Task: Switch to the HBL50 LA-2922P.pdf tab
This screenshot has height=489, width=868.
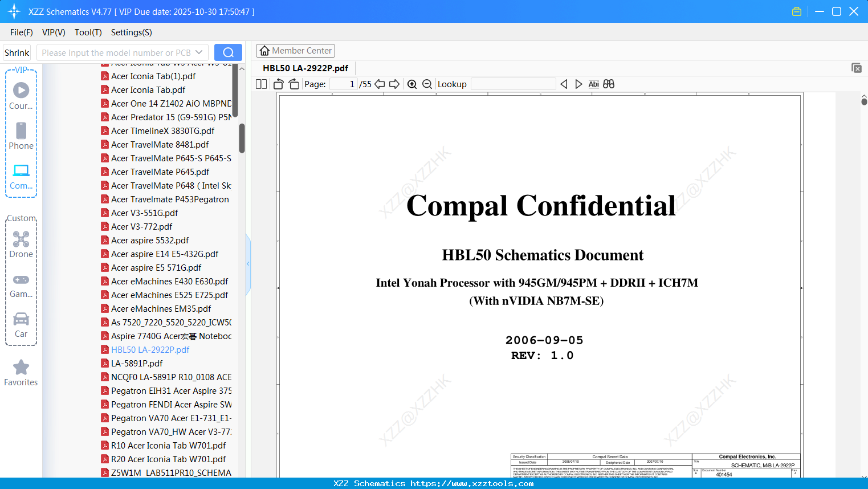Action: point(305,68)
